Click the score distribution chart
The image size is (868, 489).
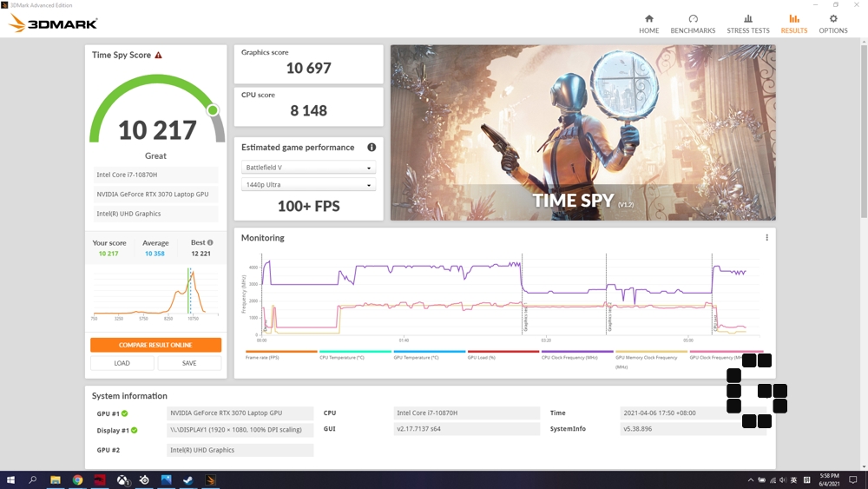point(155,294)
